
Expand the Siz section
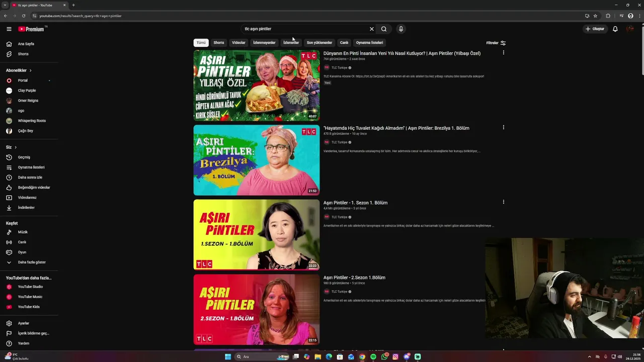[12, 147]
